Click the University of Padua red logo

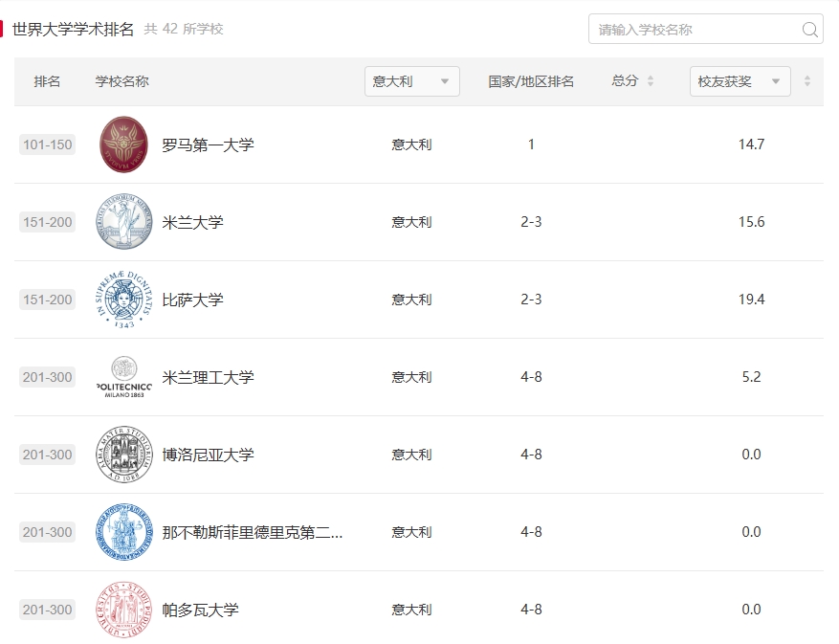123,610
